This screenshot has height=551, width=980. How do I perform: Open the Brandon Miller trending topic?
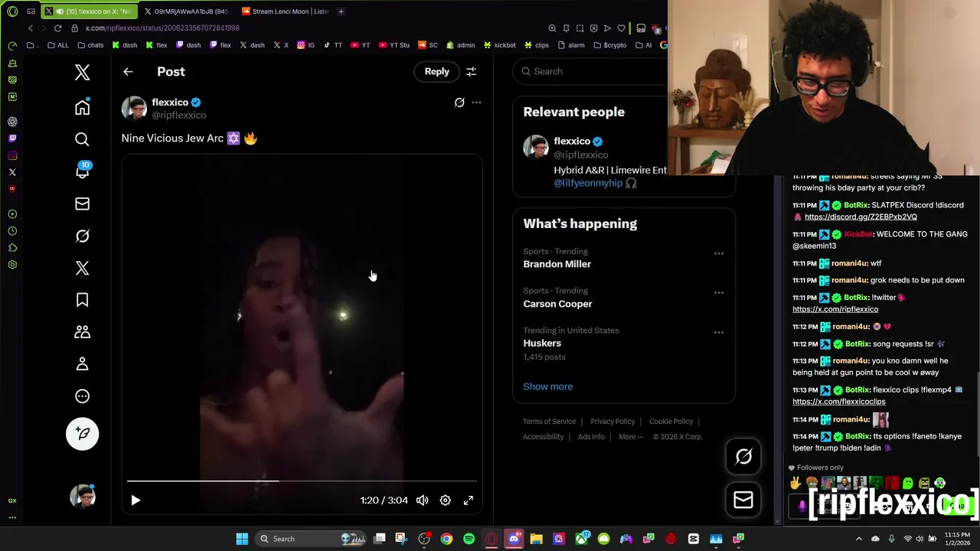tap(557, 264)
